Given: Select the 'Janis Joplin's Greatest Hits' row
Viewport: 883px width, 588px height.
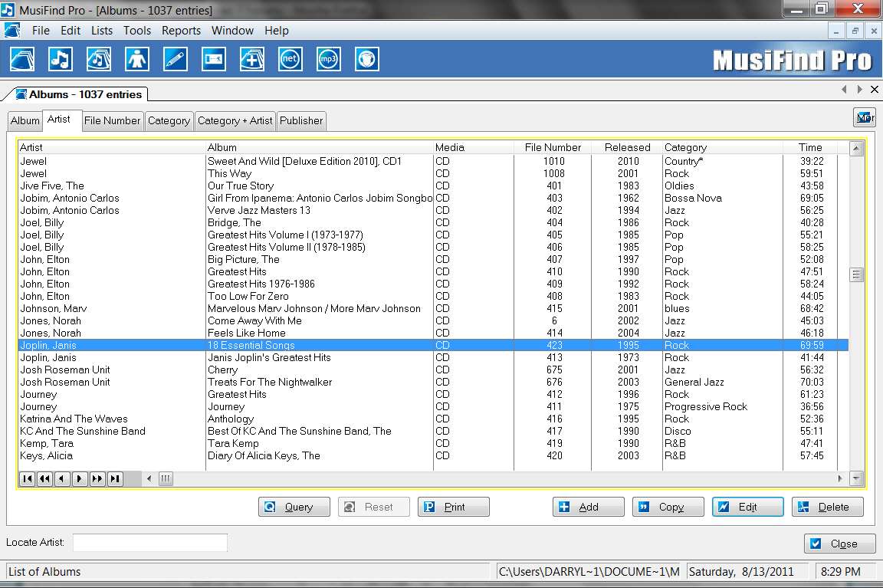Looking at the screenshot, I should click(x=432, y=358).
